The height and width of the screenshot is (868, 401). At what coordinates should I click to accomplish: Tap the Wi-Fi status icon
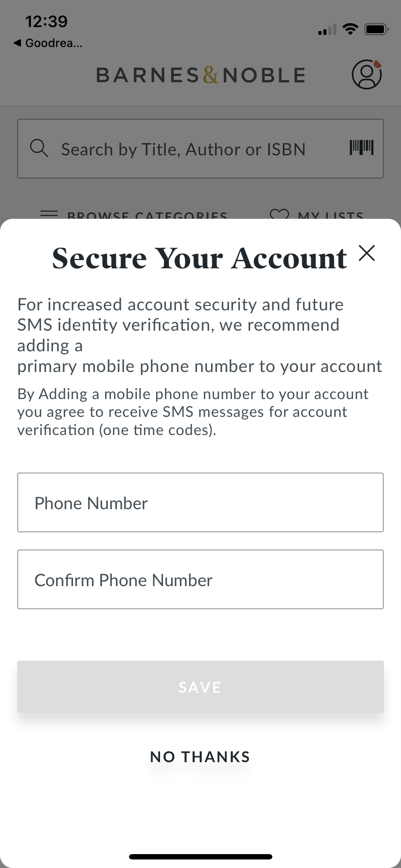350,29
